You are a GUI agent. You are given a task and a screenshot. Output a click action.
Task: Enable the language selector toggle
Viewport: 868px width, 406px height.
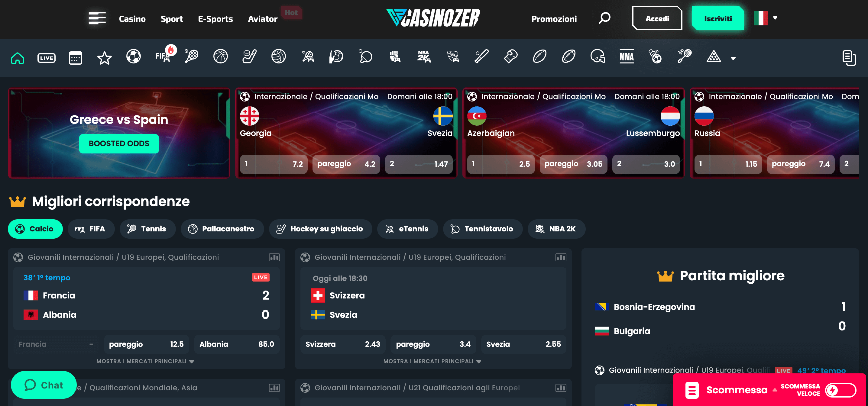click(x=766, y=18)
